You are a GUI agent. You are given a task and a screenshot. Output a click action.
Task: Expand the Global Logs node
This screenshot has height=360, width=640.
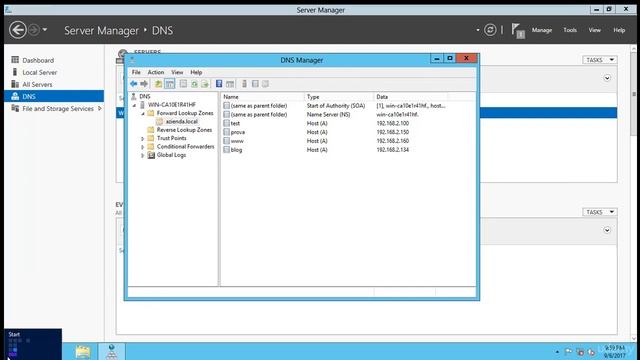coord(142,156)
